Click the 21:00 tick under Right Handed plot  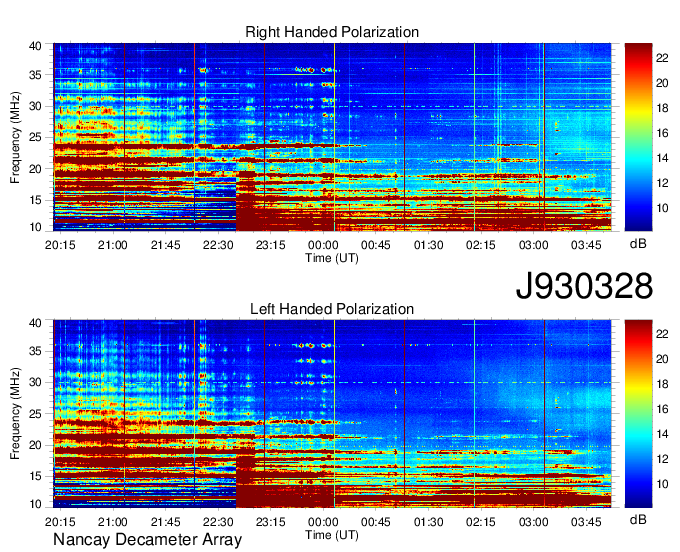point(113,245)
